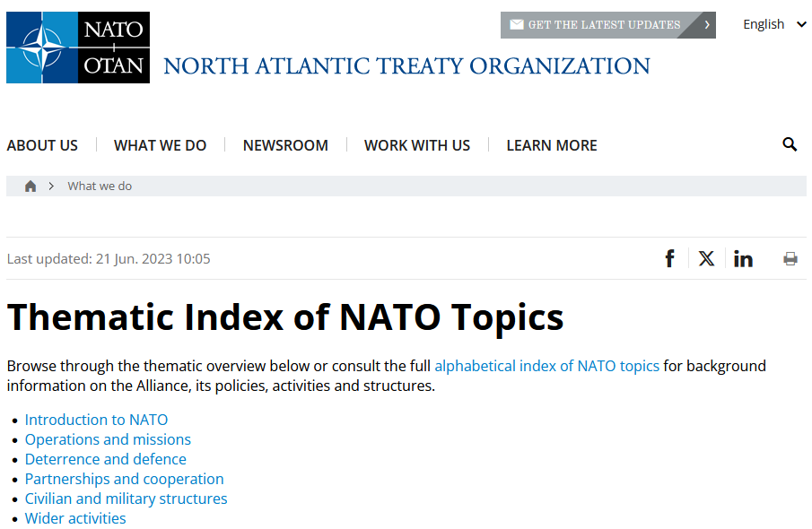Click the Thematic Index of NATO Topics heading
812x529 pixels.
tap(285, 317)
